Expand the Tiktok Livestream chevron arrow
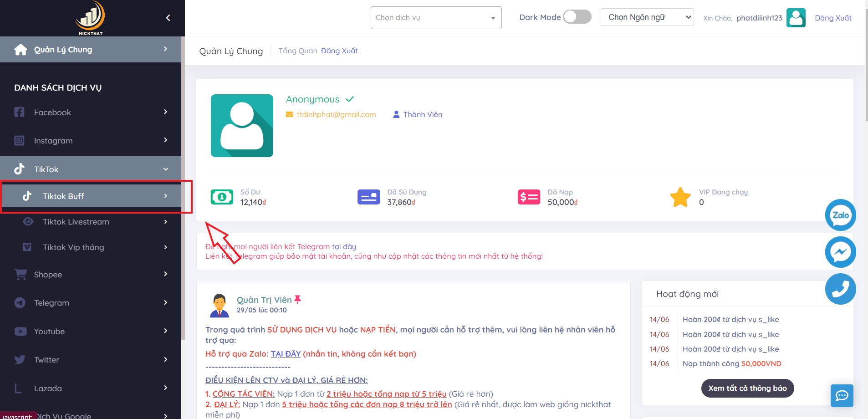This screenshot has width=868, height=419. tap(165, 222)
